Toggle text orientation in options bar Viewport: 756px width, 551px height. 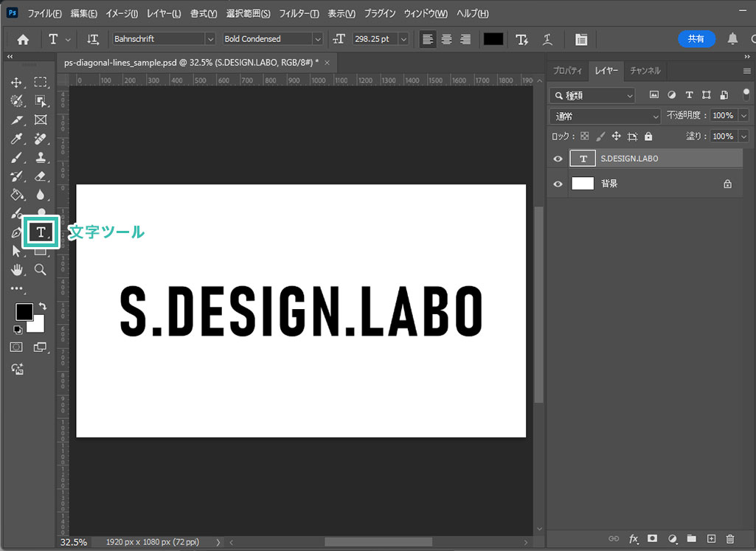tap(93, 40)
